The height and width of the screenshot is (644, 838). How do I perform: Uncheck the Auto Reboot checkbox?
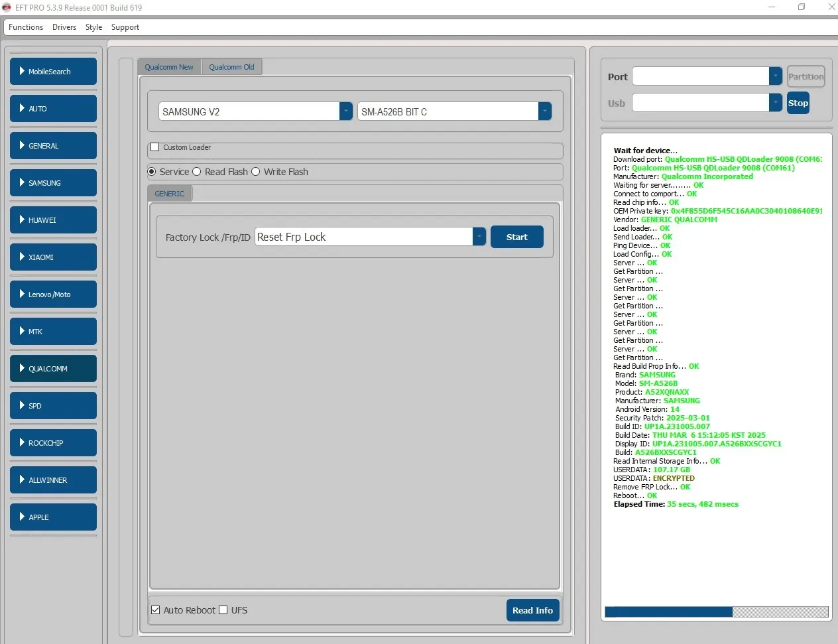(x=156, y=610)
